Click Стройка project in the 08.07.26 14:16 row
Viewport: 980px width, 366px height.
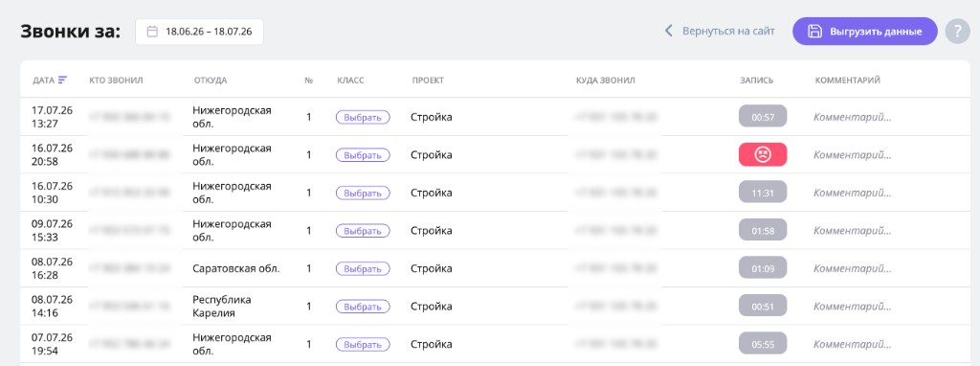[x=432, y=307]
